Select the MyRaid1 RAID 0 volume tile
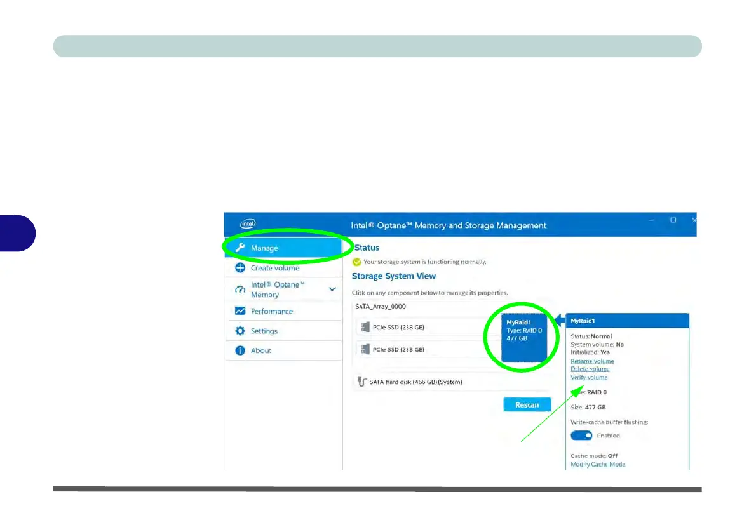This screenshot has width=756, height=532. coord(524,337)
